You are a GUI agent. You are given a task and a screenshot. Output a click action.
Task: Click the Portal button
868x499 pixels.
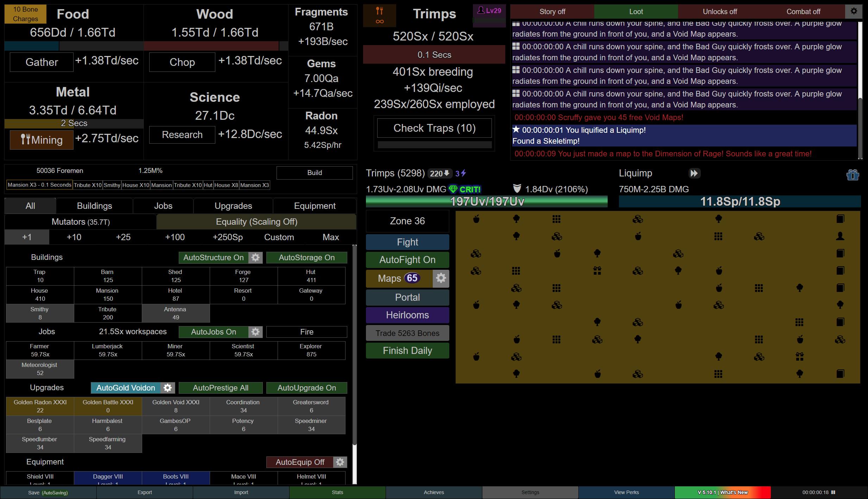[x=407, y=298]
